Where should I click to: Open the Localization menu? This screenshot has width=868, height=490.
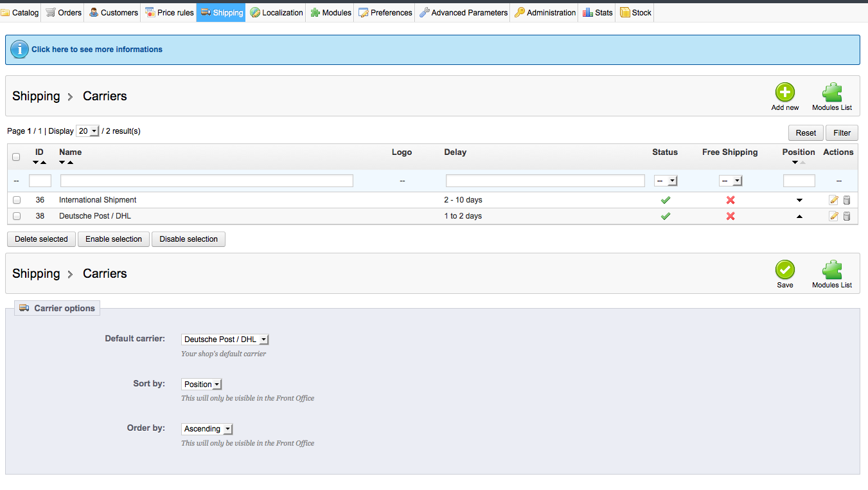[276, 12]
